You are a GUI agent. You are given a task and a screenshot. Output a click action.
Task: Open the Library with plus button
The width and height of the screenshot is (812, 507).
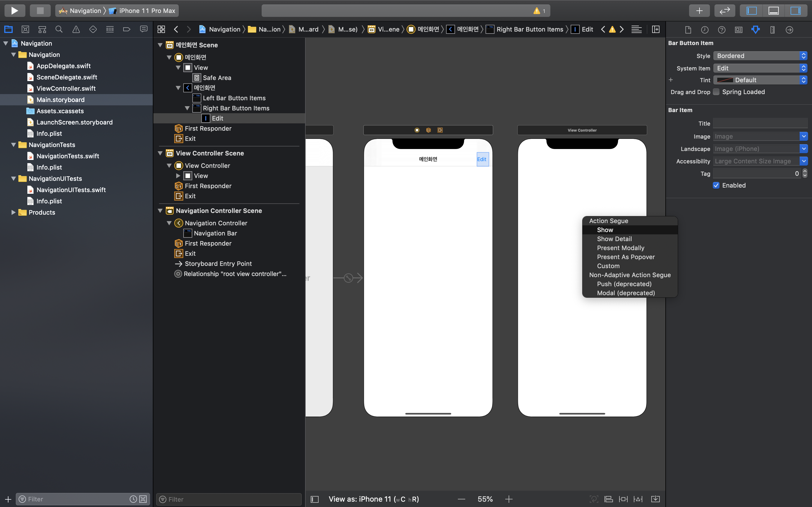[699, 11]
